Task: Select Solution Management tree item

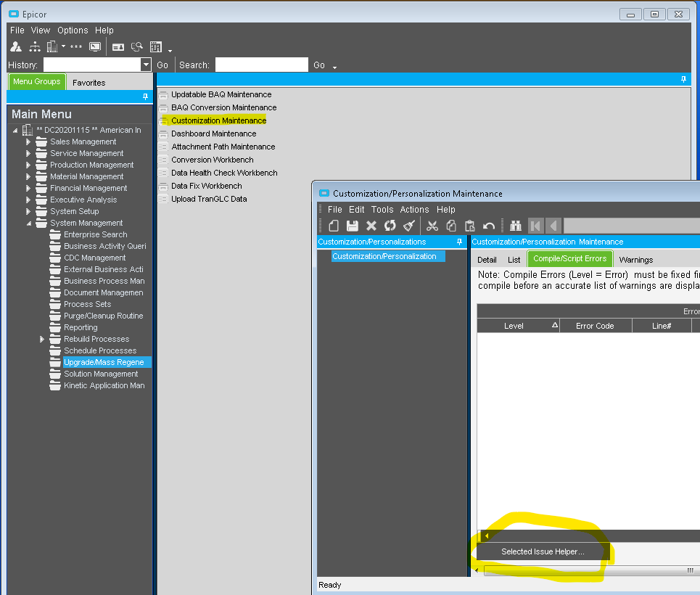Action: pos(101,374)
